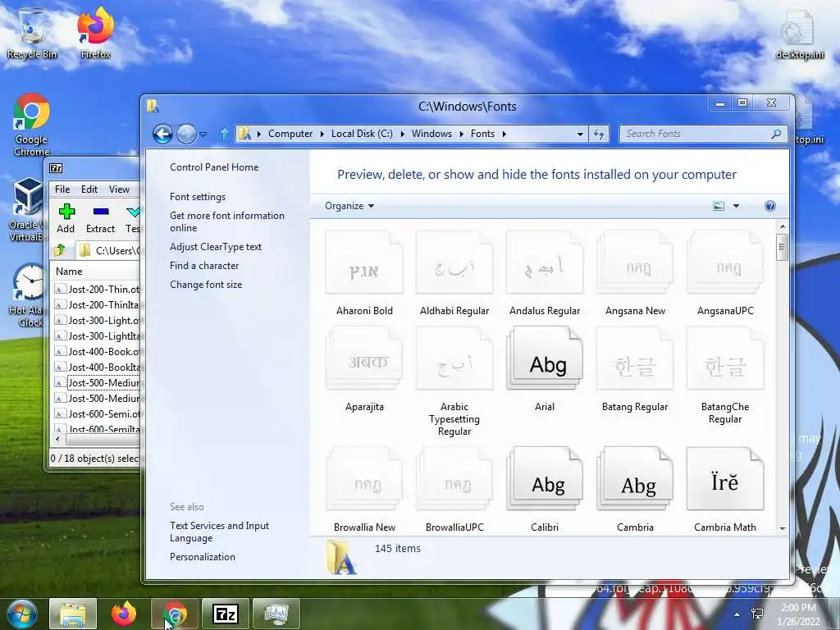
Task: Select the Andalus Regular font icon
Action: point(545,262)
